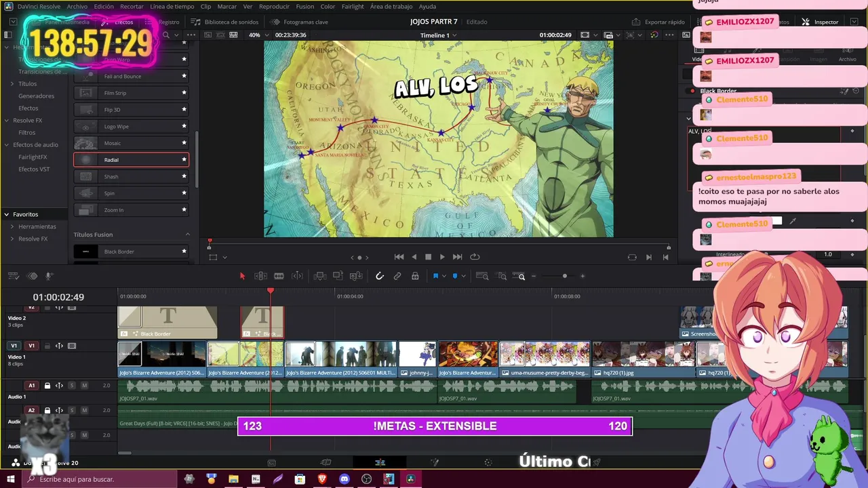The width and height of the screenshot is (868, 488).
Task: Play in reverse in viewer
Action: point(414,257)
